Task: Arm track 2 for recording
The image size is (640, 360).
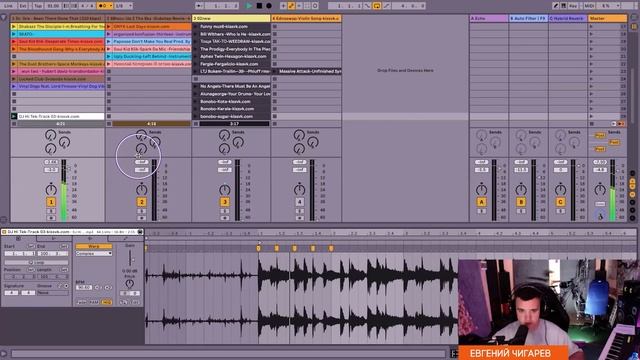Action: pos(142,218)
